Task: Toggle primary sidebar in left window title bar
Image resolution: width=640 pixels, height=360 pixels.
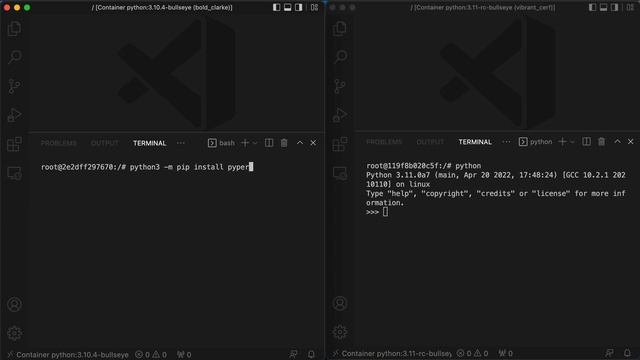Action: pos(276,7)
